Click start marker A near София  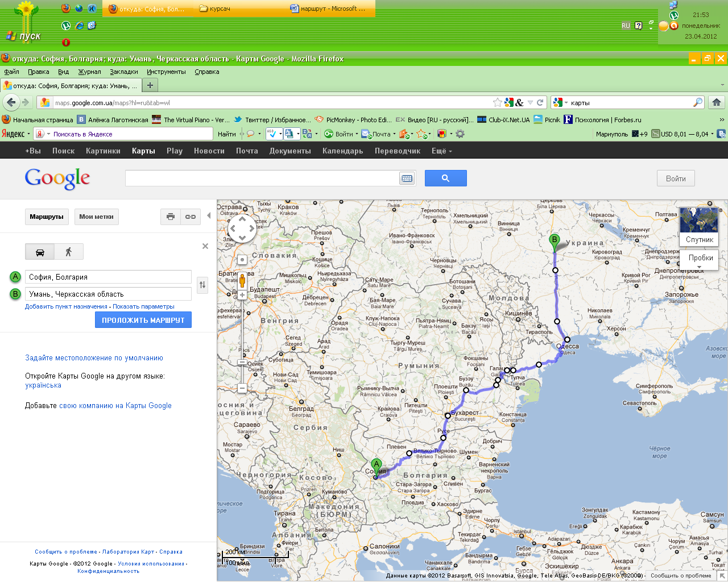point(376,466)
